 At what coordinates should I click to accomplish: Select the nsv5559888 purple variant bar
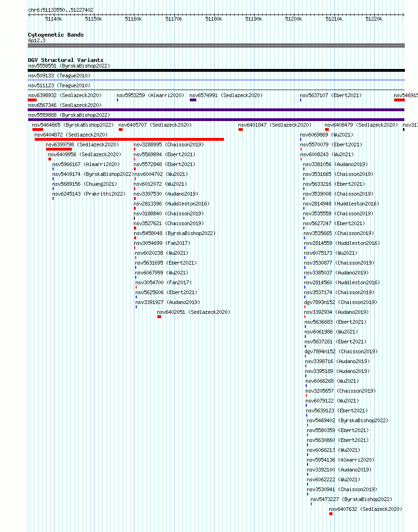pos(217,120)
